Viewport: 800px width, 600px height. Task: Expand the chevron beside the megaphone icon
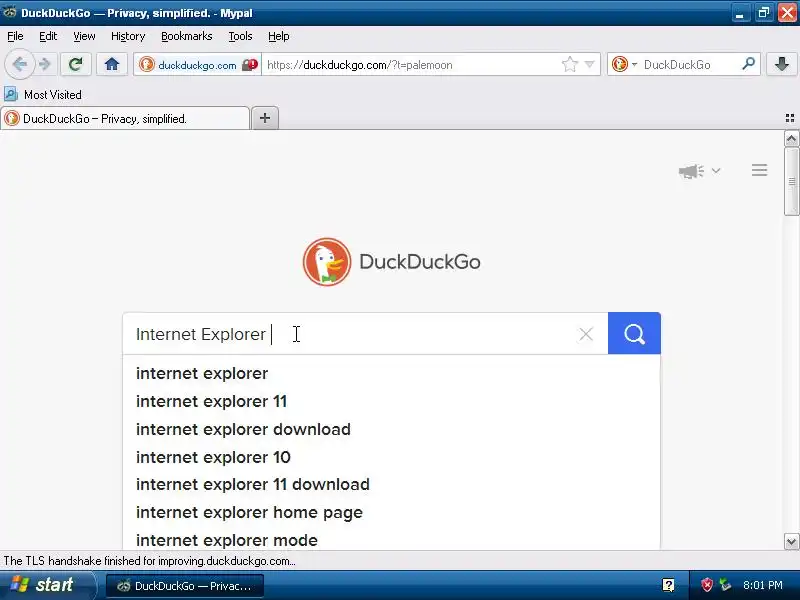pos(716,170)
